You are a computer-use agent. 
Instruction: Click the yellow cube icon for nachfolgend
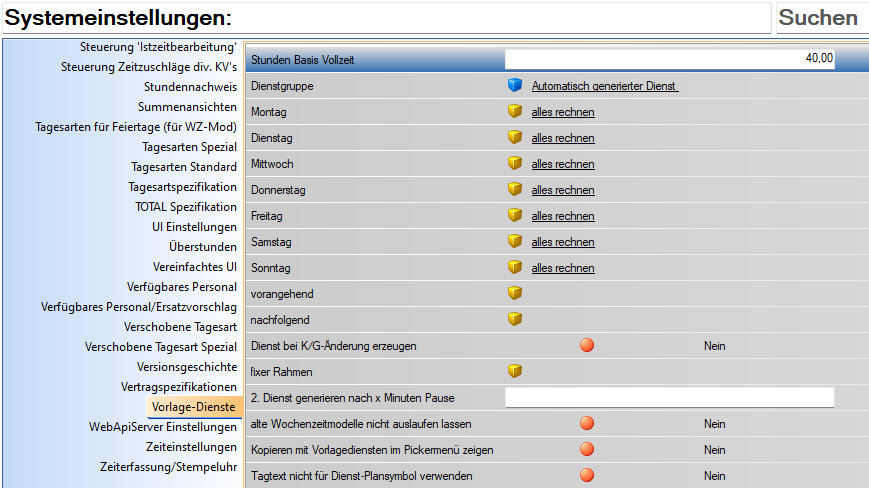515,320
